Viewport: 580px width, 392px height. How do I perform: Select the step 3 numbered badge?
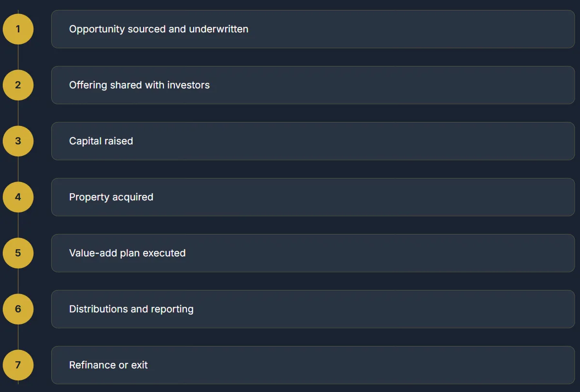(x=18, y=141)
